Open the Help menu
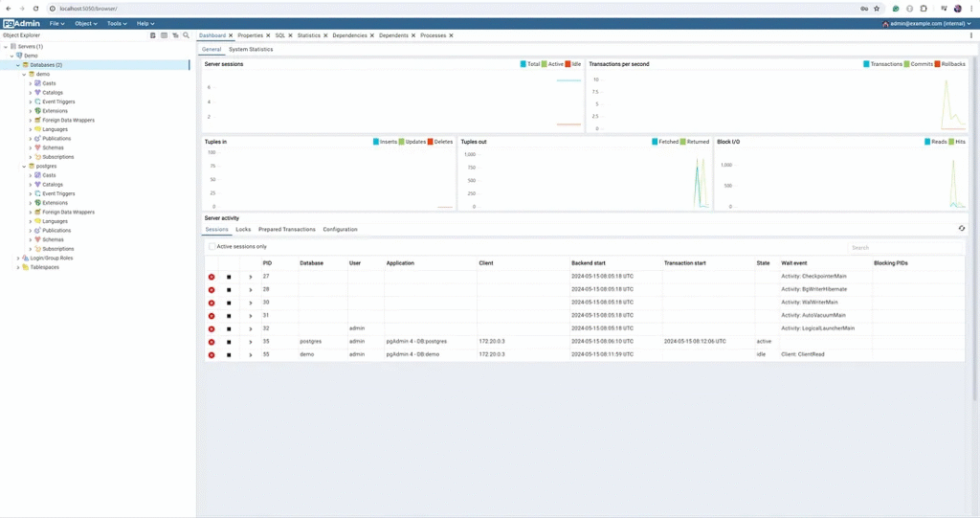The height and width of the screenshot is (518, 980). click(x=145, y=24)
